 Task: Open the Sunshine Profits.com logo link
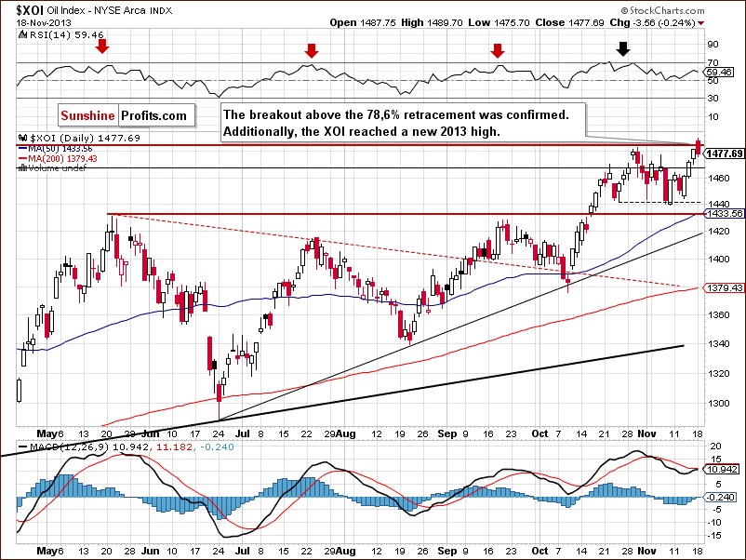pos(127,115)
